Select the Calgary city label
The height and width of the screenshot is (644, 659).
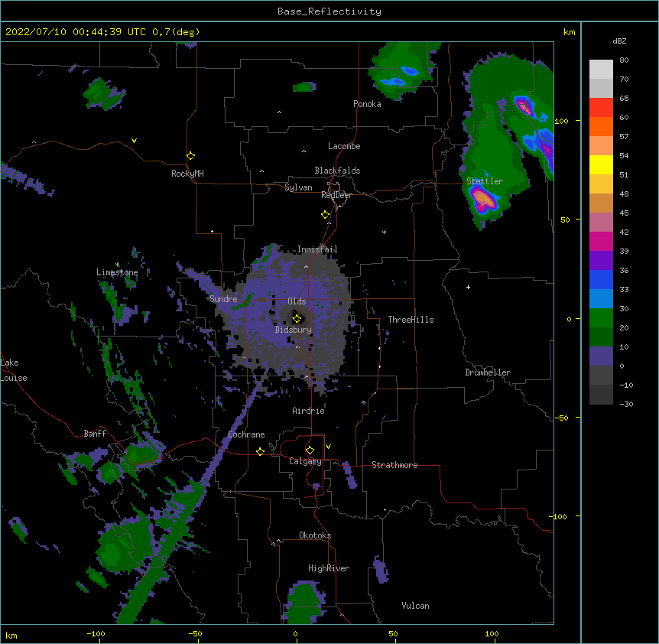(x=305, y=461)
